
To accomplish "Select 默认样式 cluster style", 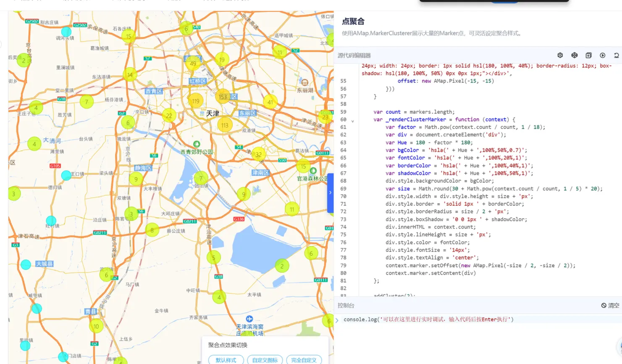I will tap(226, 360).
